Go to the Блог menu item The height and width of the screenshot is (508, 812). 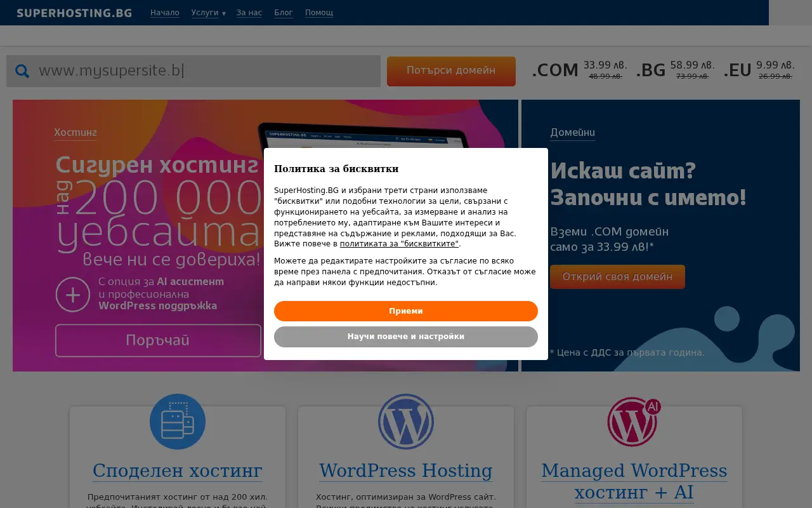[284, 13]
